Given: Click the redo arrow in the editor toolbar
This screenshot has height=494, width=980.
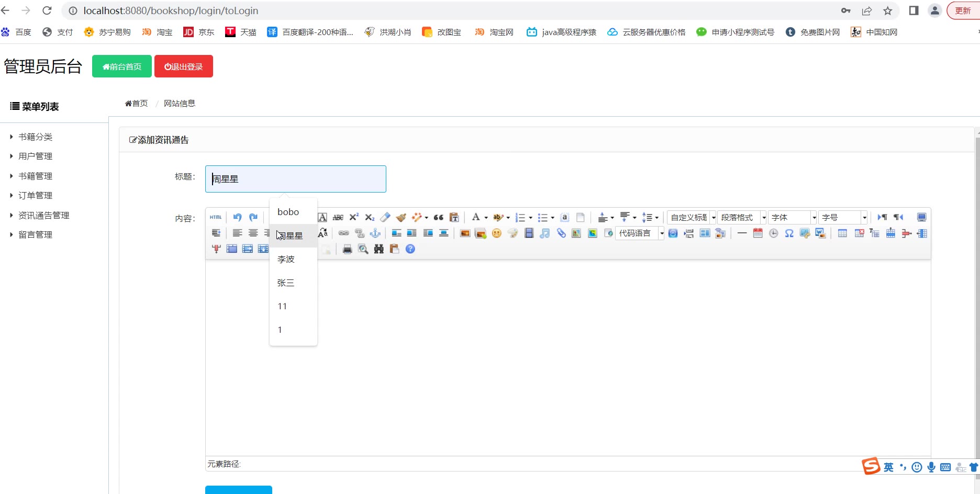Looking at the screenshot, I should (x=253, y=217).
